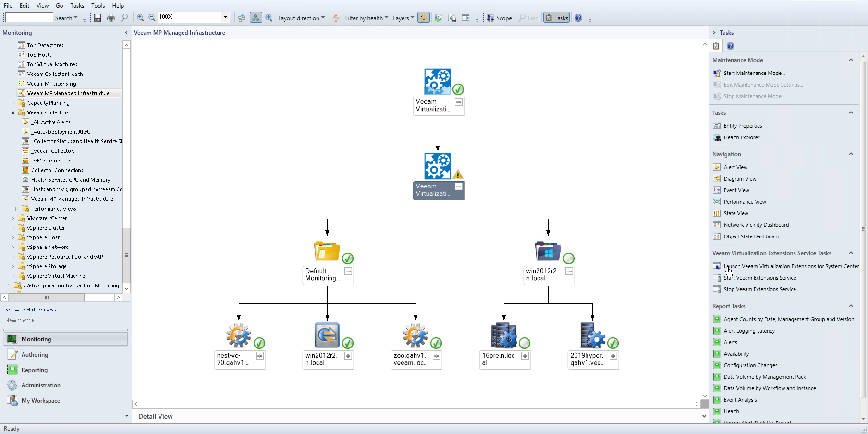Open Entity Properties task
The image size is (868, 434).
[743, 126]
